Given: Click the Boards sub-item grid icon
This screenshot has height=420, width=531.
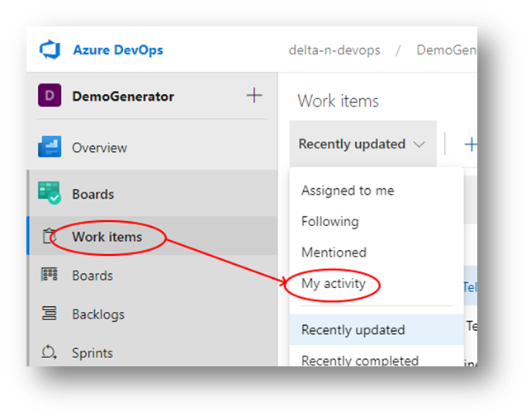Looking at the screenshot, I should click(50, 275).
